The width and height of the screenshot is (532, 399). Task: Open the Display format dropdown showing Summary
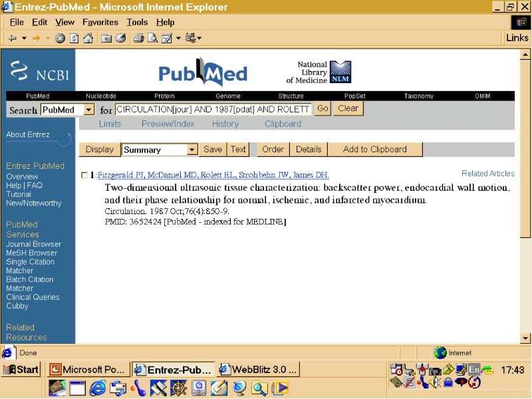(192, 150)
